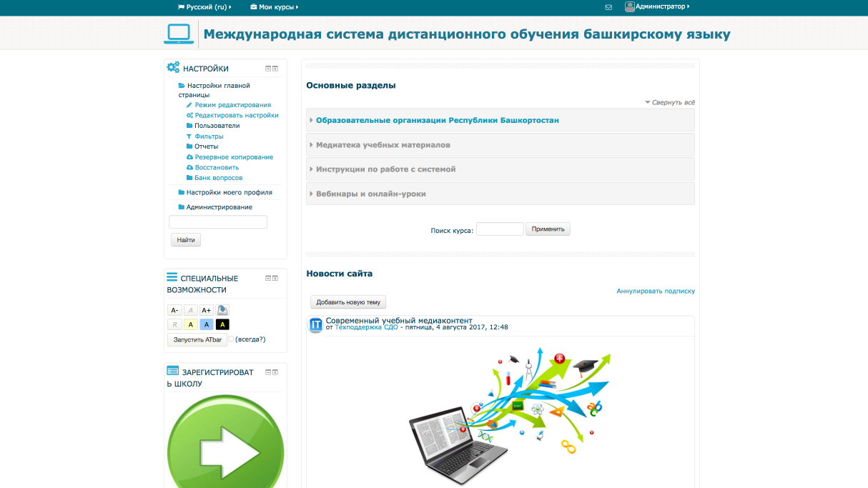Open the Русский (ru) language menu
This screenshot has width=868, height=488.
click(x=204, y=7)
